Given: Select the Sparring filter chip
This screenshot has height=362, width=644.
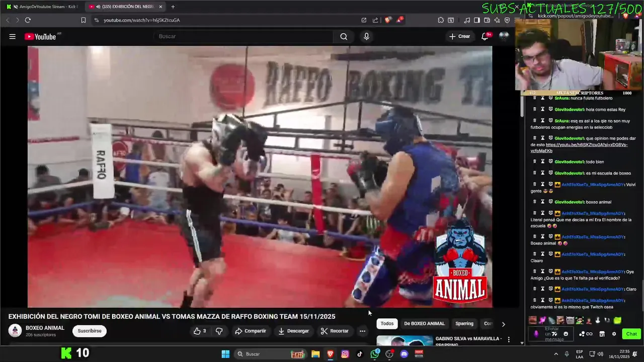Looking at the screenshot, I should point(464,323).
